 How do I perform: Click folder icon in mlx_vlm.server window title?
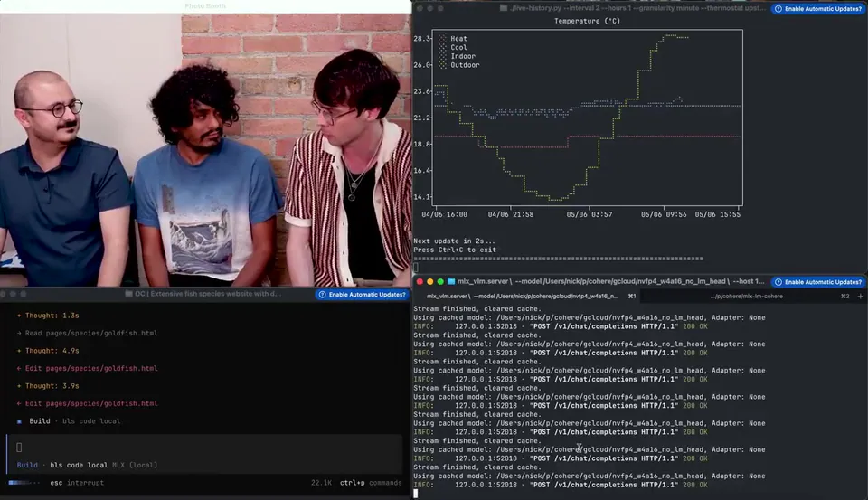click(451, 282)
